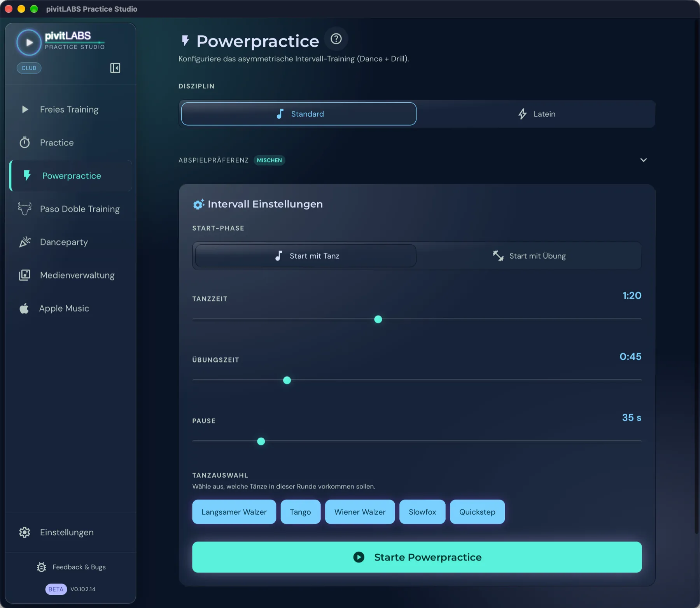Screen dimensions: 700x608
Task: Click the Danceparty confetti icon
Action: click(25, 242)
